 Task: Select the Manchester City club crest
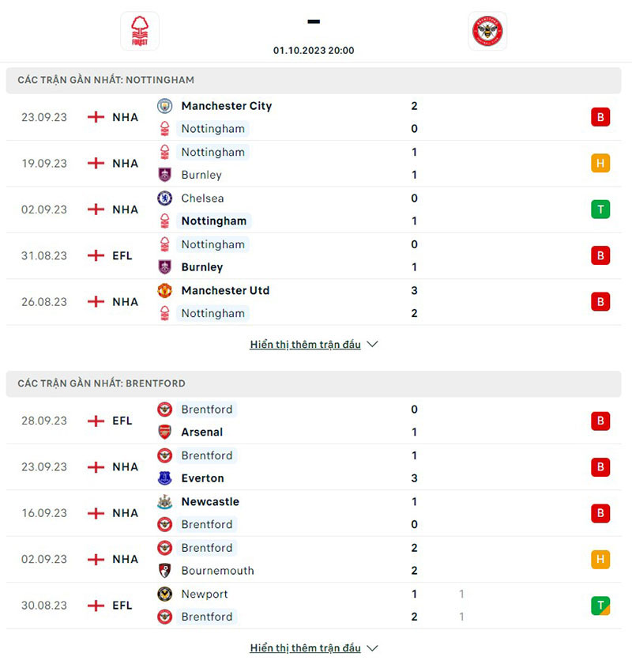(165, 105)
